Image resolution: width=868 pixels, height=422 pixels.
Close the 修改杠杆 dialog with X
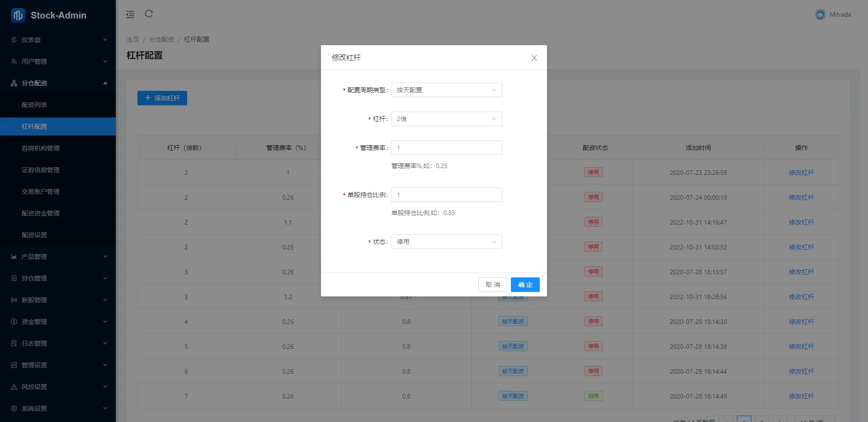pyautogui.click(x=534, y=58)
